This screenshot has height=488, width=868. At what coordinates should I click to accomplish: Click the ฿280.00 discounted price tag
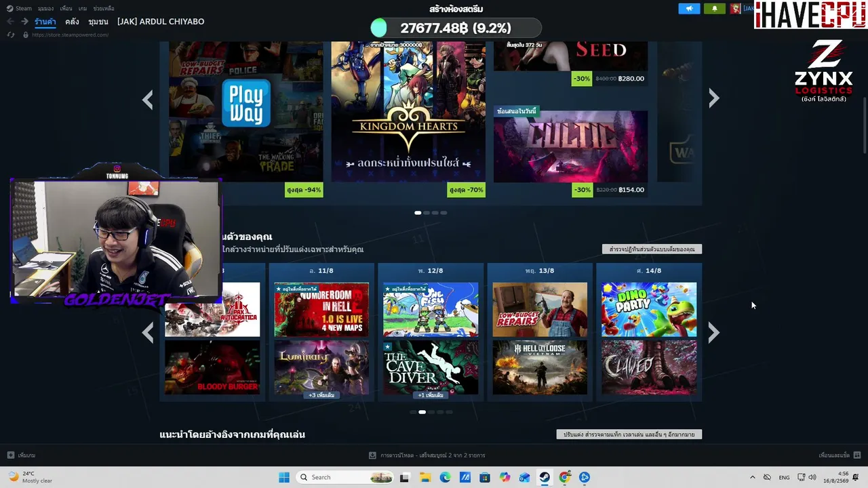tap(631, 79)
